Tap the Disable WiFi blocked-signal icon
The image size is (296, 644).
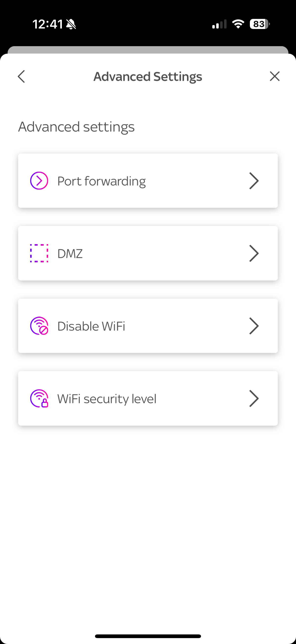coord(39,326)
